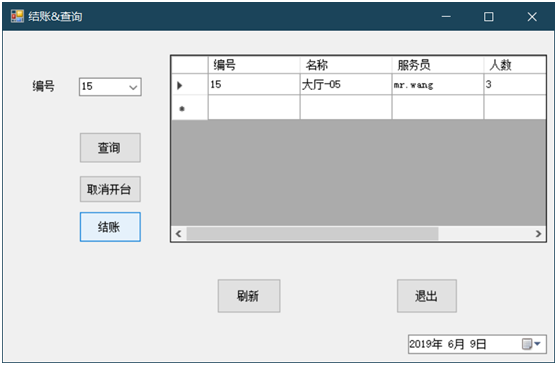
Task: Click the 刷新 button
Action: pos(249,296)
